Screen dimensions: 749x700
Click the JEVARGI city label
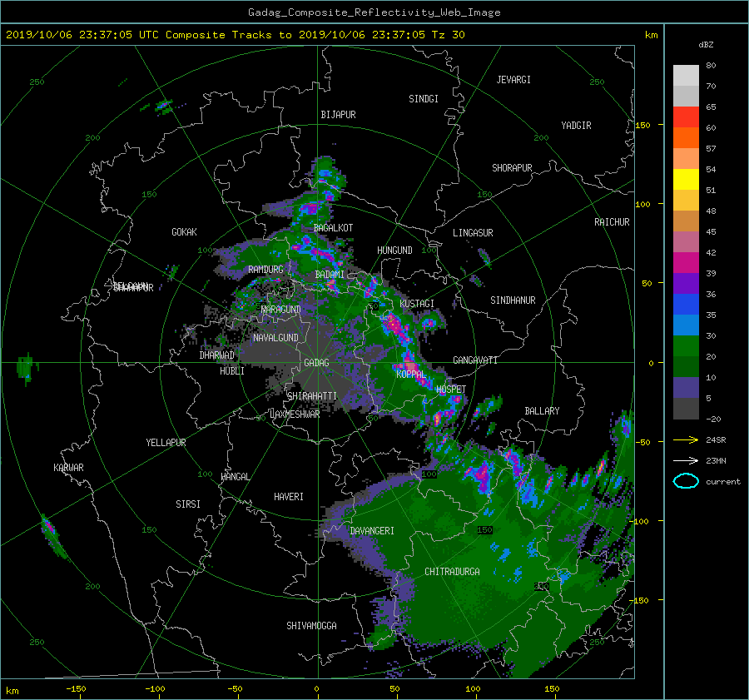pos(513,80)
